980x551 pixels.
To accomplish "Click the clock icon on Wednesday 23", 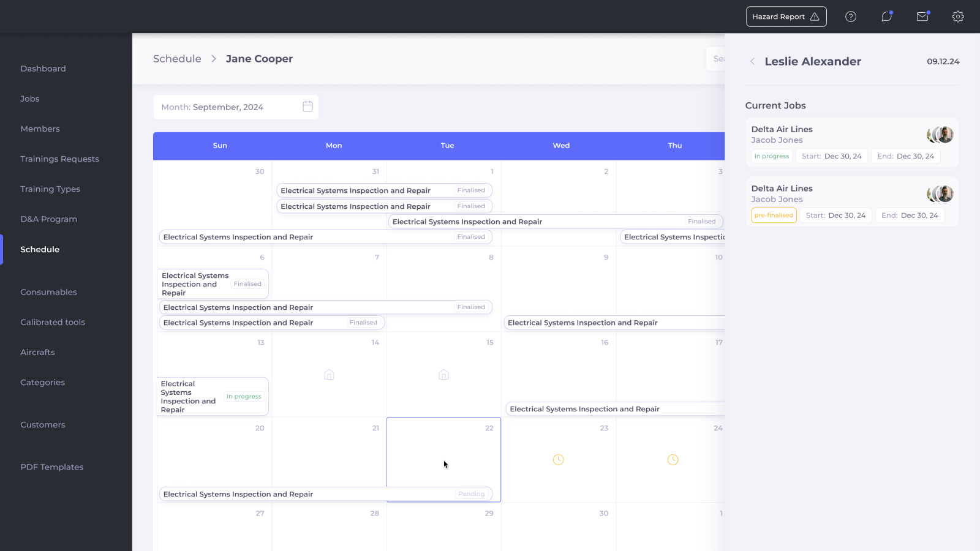I will (x=558, y=460).
